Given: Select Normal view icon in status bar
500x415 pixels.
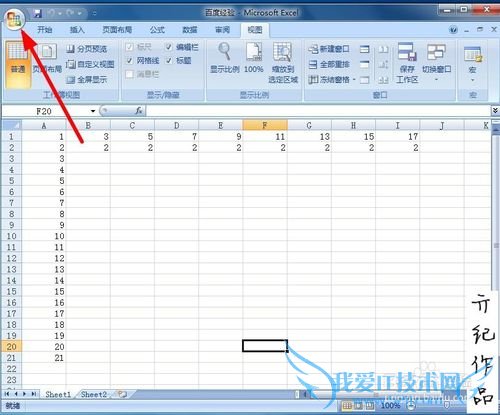Looking at the screenshot, I should [x=347, y=406].
